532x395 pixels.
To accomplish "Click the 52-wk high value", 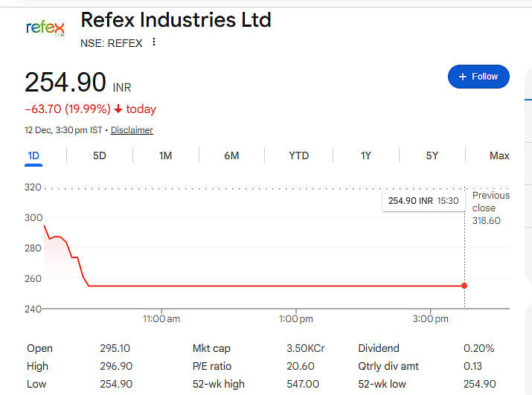I will pyautogui.click(x=303, y=384).
